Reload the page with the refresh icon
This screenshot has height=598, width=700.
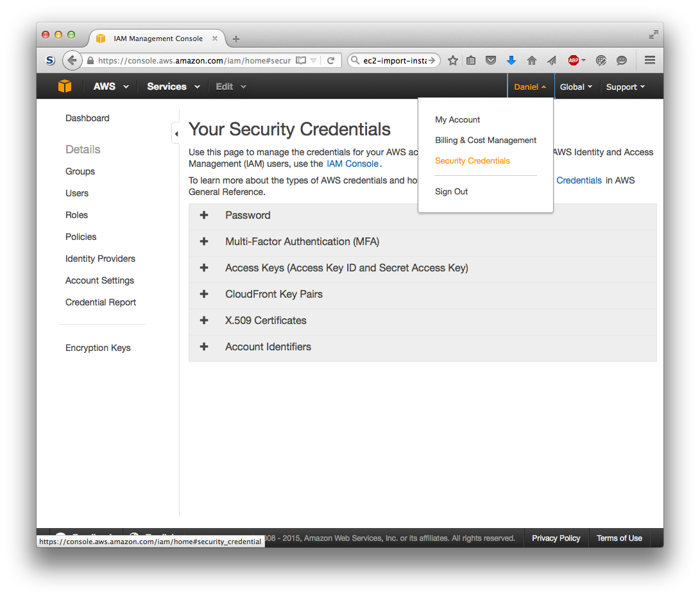click(x=331, y=60)
